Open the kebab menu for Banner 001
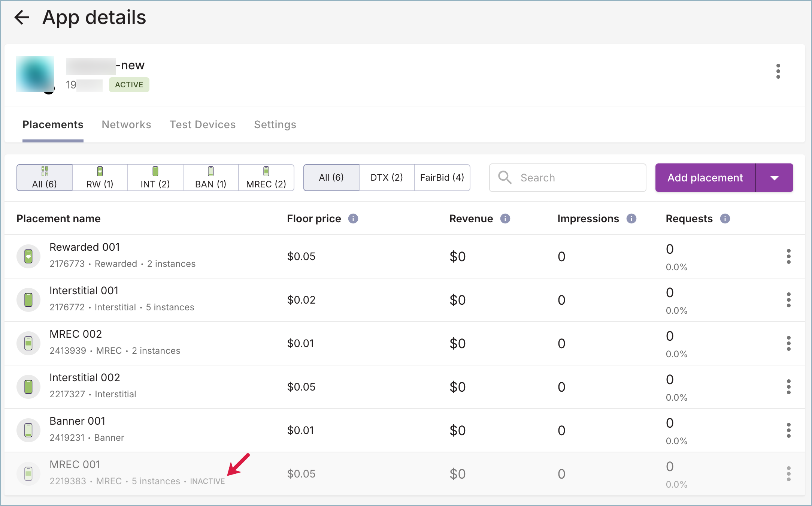This screenshot has width=812, height=506. [x=788, y=430]
